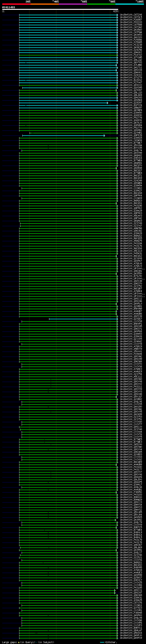Select the UniRef100_Q9SCH6 label

[131, 301]
